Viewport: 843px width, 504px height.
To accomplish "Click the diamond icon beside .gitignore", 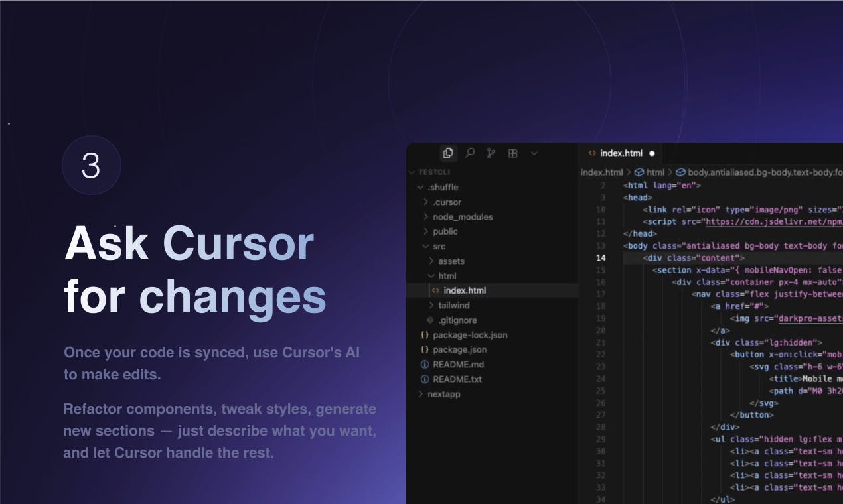I will [x=431, y=320].
